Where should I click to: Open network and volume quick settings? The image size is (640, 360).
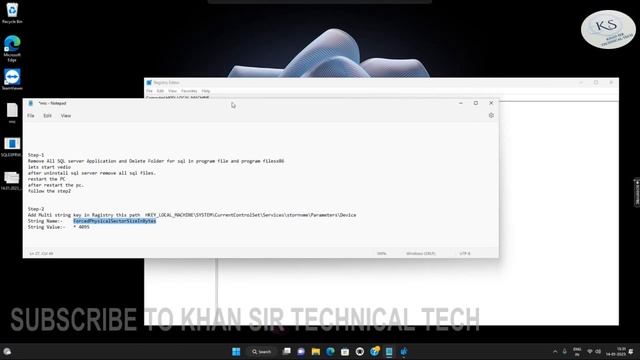click(x=594, y=351)
